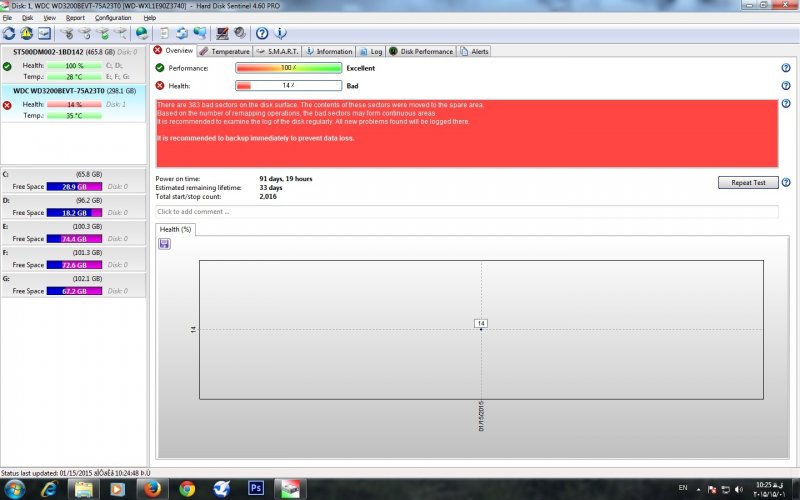
Task: Switch to the Log tab
Action: (371, 52)
